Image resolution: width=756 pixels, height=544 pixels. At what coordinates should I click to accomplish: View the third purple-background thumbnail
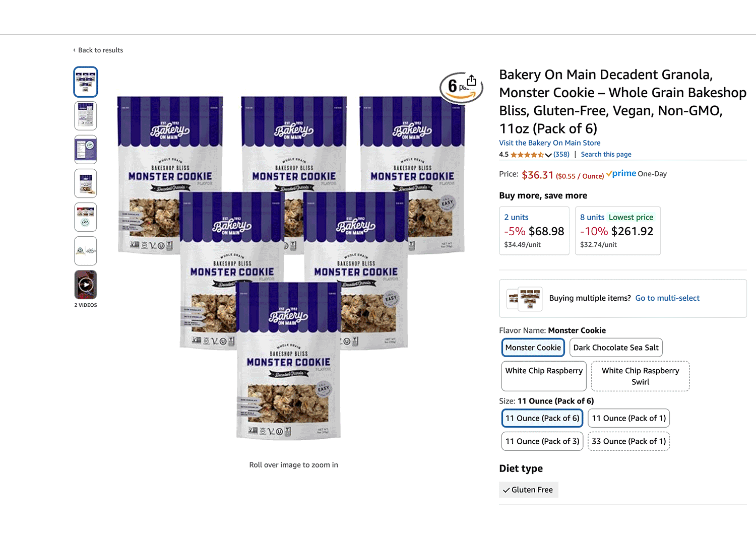click(x=86, y=150)
